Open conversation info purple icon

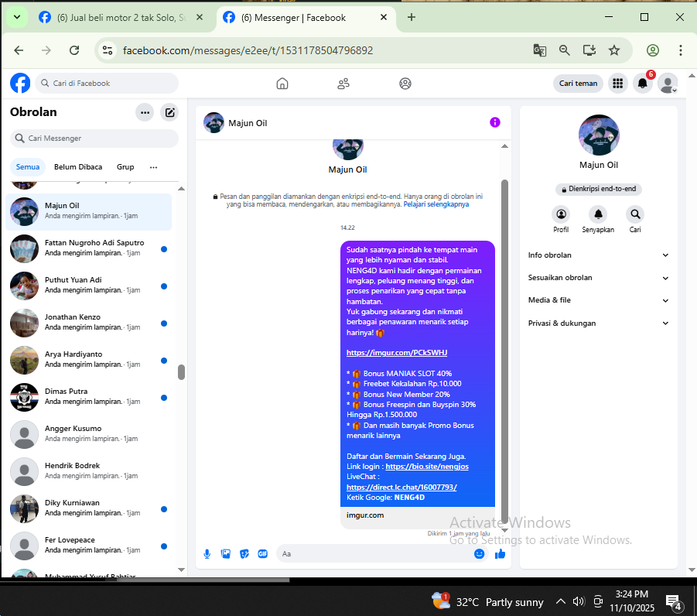[495, 122]
